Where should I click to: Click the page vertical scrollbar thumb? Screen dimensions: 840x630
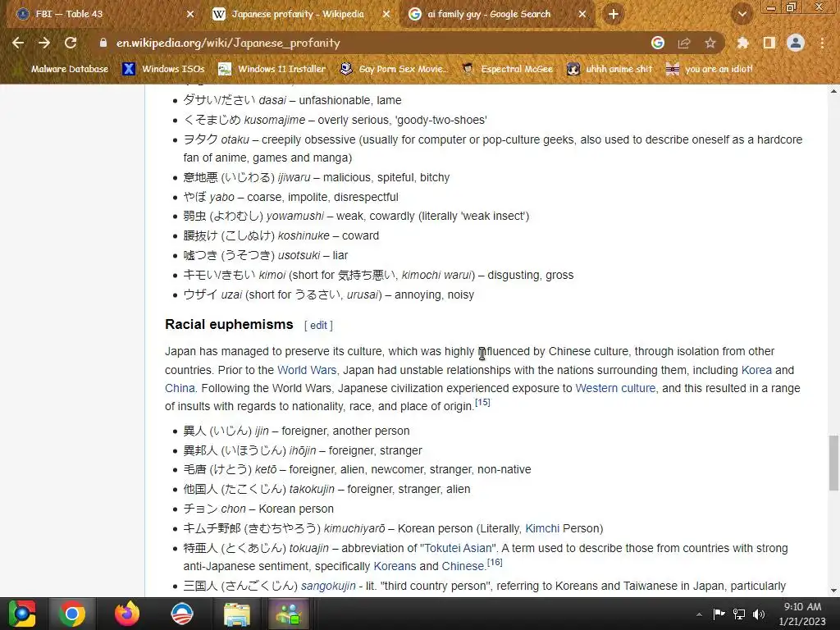[x=833, y=463]
